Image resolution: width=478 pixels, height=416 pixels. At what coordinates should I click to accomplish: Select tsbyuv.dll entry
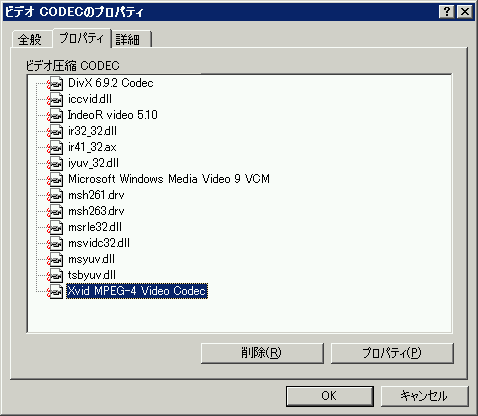(92, 275)
